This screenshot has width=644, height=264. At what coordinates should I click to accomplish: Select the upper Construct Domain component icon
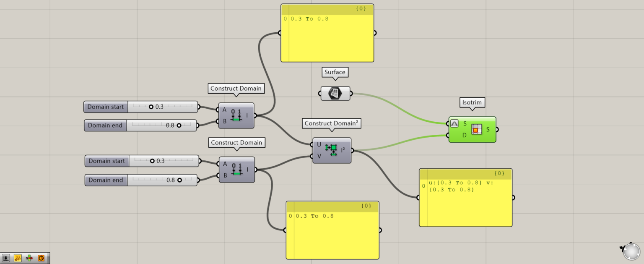pyautogui.click(x=237, y=115)
